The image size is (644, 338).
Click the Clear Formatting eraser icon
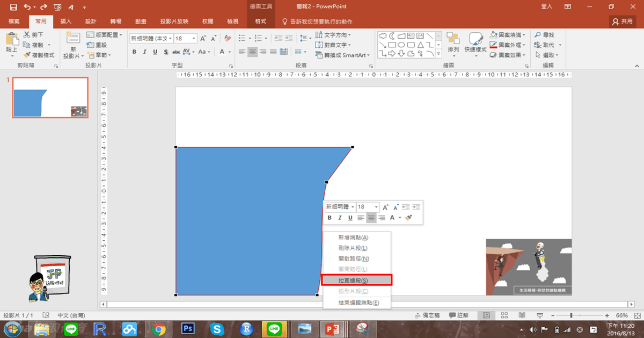pos(227,39)
